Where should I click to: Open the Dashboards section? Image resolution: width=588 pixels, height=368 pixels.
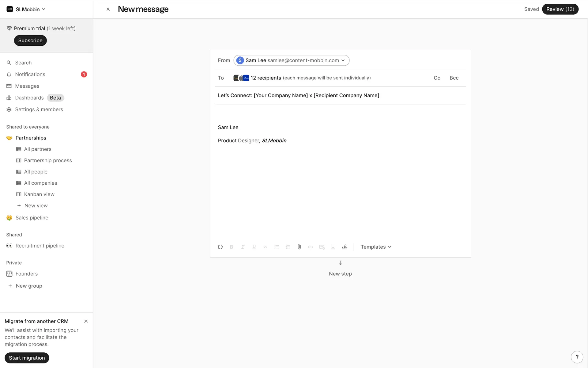pyautogui.click(x=29, y=98)
